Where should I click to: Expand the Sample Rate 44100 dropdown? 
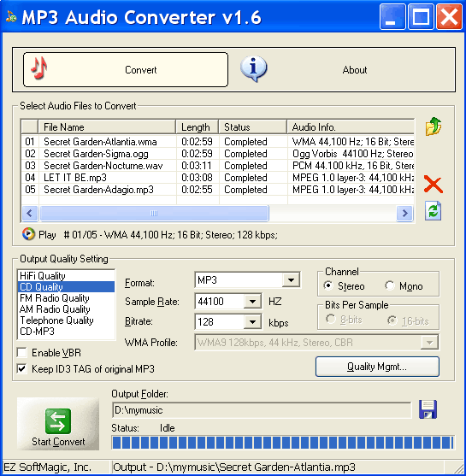[252, 302]
